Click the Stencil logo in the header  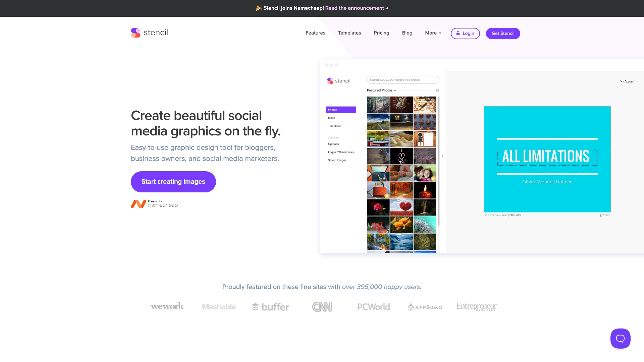click(x=149, y=33)
